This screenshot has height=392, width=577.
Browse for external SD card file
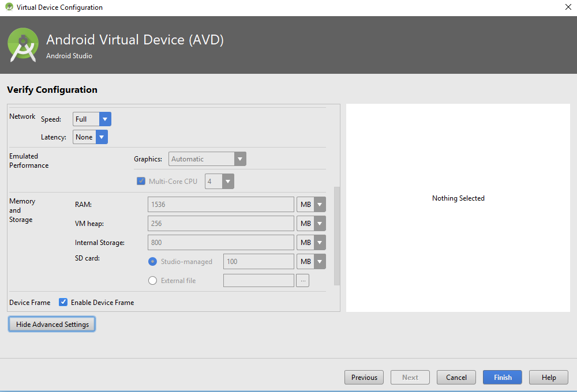click(302, 281)
